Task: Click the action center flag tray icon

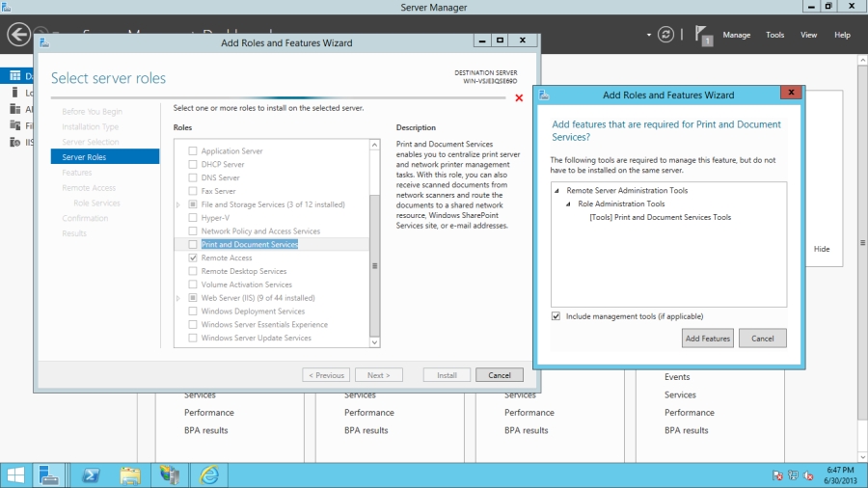Action: 777,475
